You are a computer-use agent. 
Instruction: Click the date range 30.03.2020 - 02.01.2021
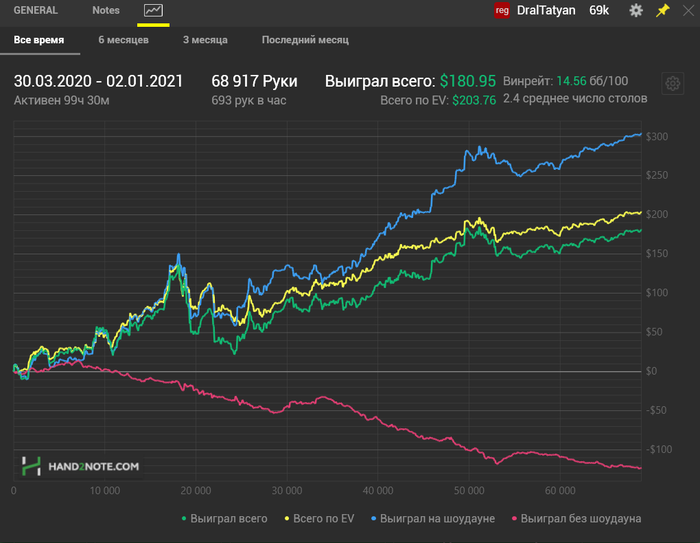point(98,81)
